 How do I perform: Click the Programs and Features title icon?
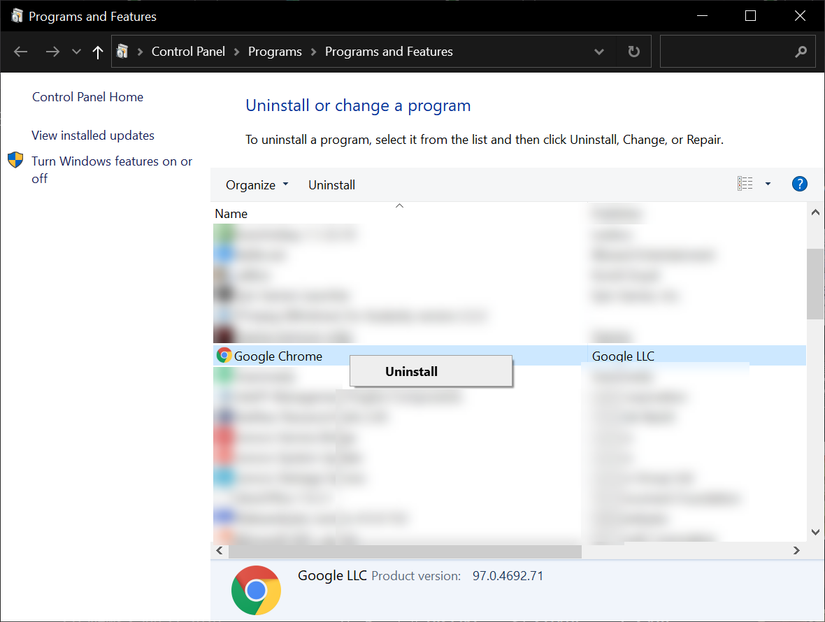[17, 16]
